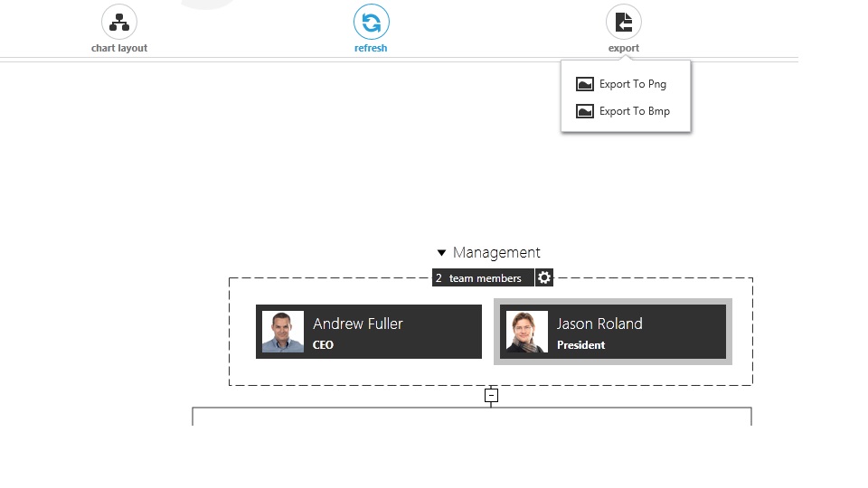Image resolution: width=868 pixels, height=488 pixels.
Task: Open the export document icon
Action: point(624,22)
